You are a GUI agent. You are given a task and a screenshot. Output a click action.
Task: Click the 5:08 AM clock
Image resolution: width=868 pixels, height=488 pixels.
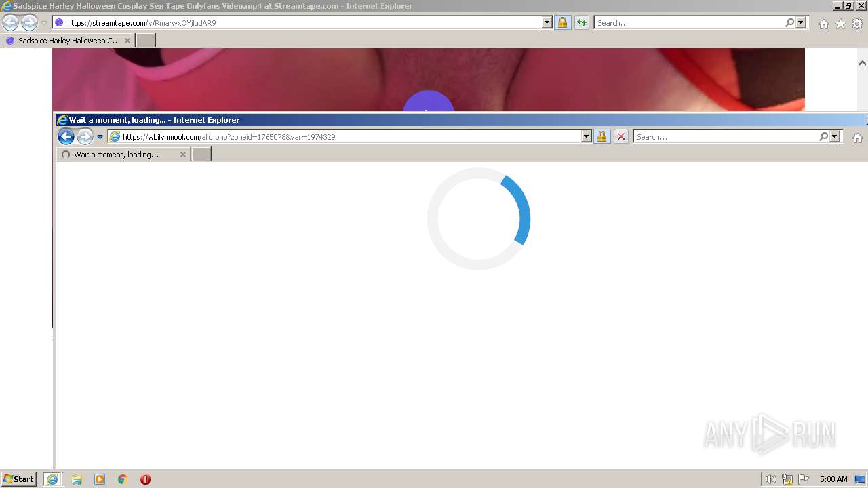coord(833,479)
